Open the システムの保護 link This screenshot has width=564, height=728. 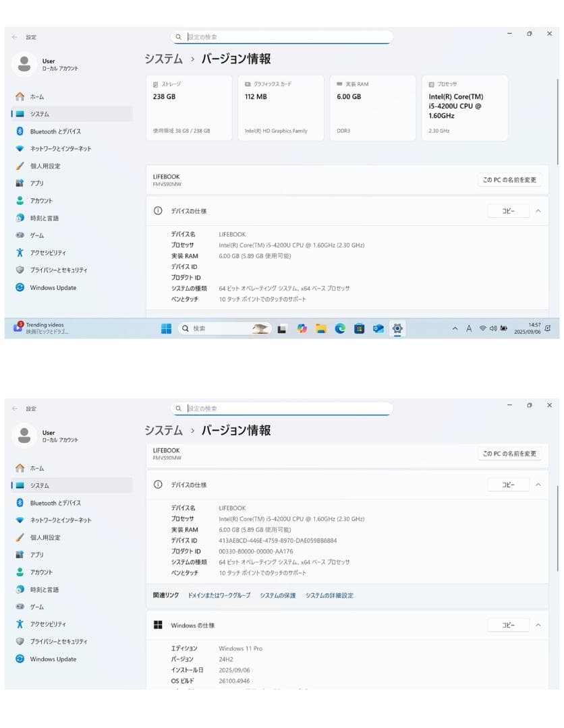coord(278,595)
